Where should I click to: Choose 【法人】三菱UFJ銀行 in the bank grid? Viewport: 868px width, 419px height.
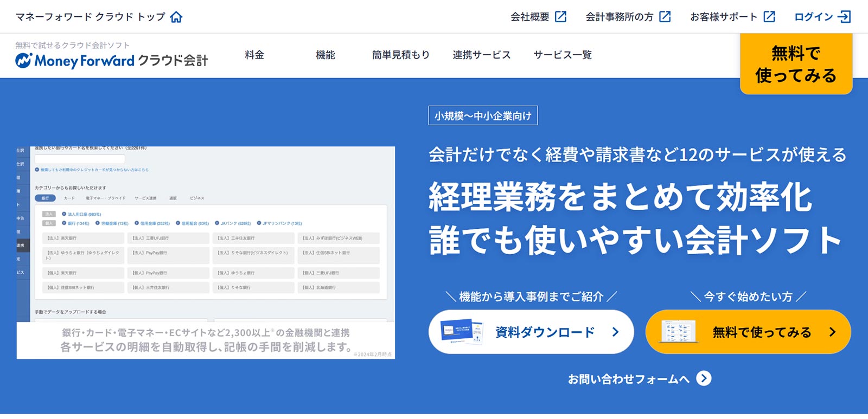[168, 238]
